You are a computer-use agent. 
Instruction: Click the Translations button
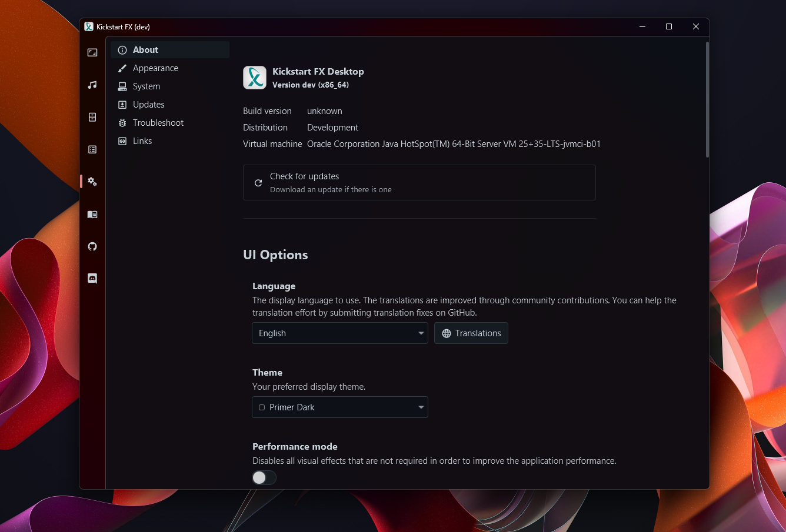(471, 333)
